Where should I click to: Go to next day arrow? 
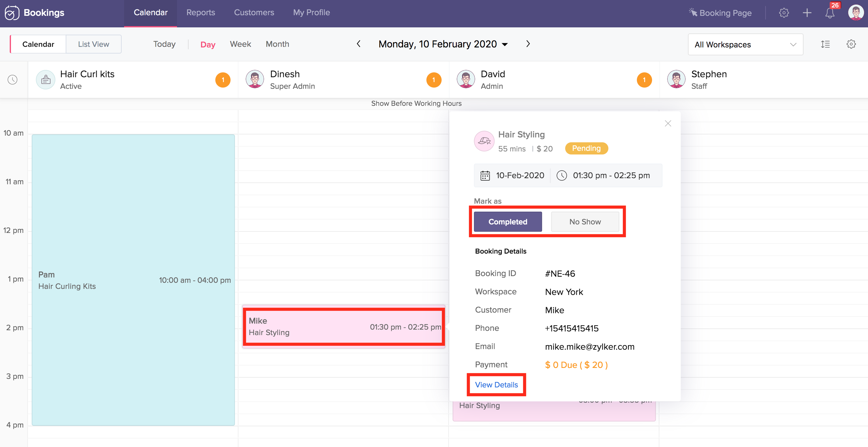pyautogui.click(x=528, y=44)
